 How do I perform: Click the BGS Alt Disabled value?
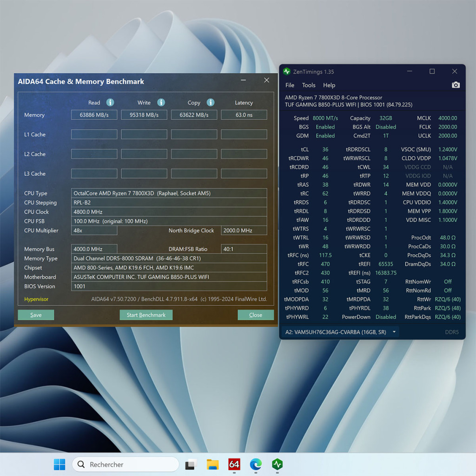coord(385,127)
